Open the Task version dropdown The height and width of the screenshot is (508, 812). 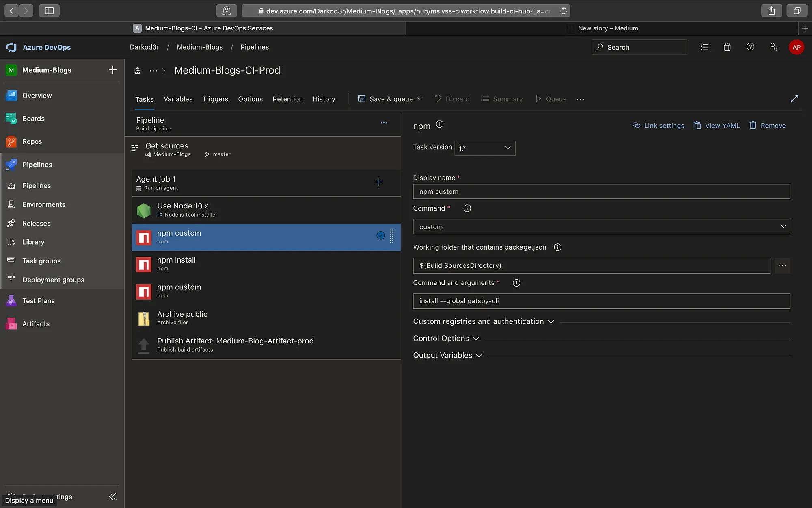tap(485, 148)
